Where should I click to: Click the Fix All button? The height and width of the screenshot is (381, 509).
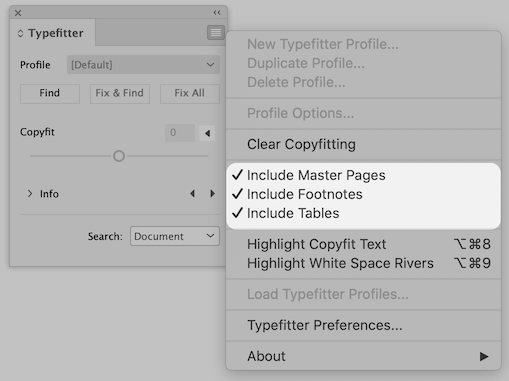190,93
